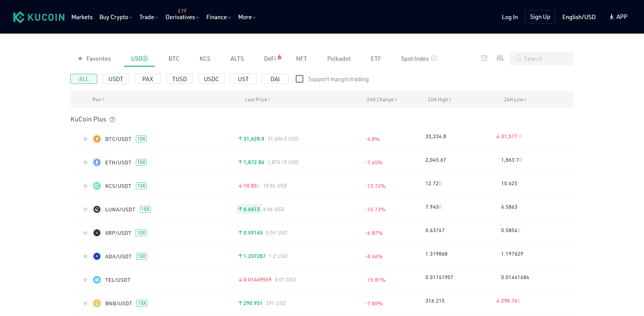The height and width of the screenshot is (316, 644).
Task: Favorite the BTC/USDT pair with star
Action: pos(85,139)
